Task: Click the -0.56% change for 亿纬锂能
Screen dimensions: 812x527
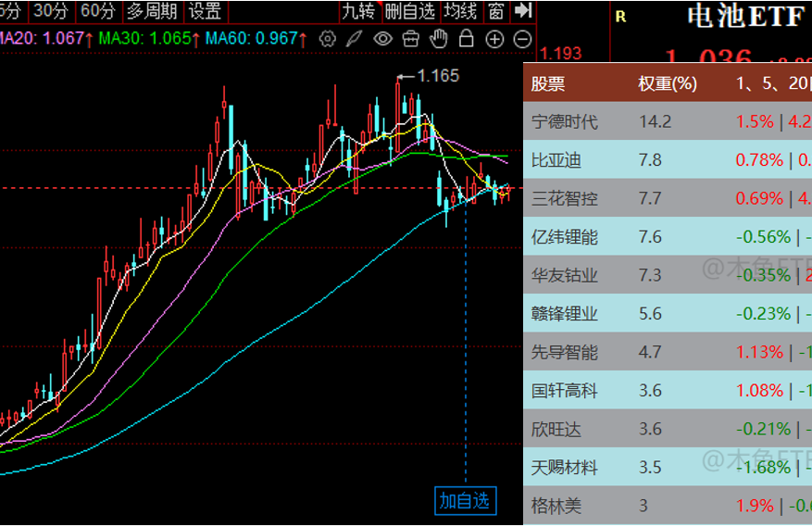Action: (x=763, y=236)
